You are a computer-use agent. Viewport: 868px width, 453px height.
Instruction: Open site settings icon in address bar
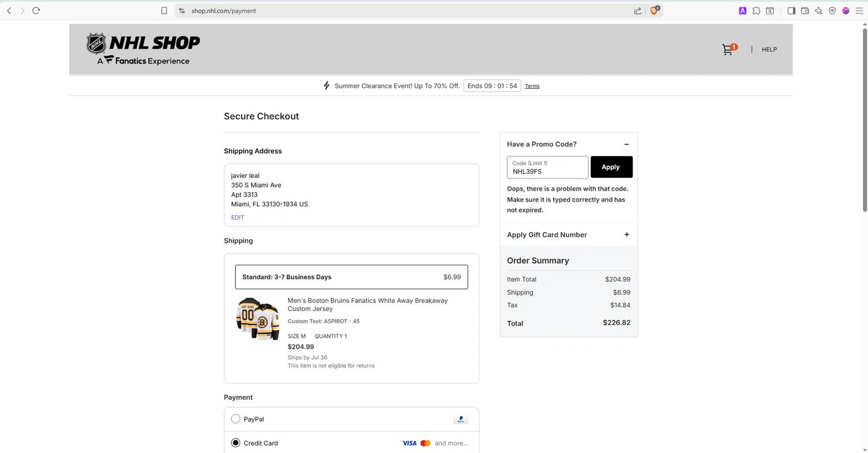click(182, 10)
